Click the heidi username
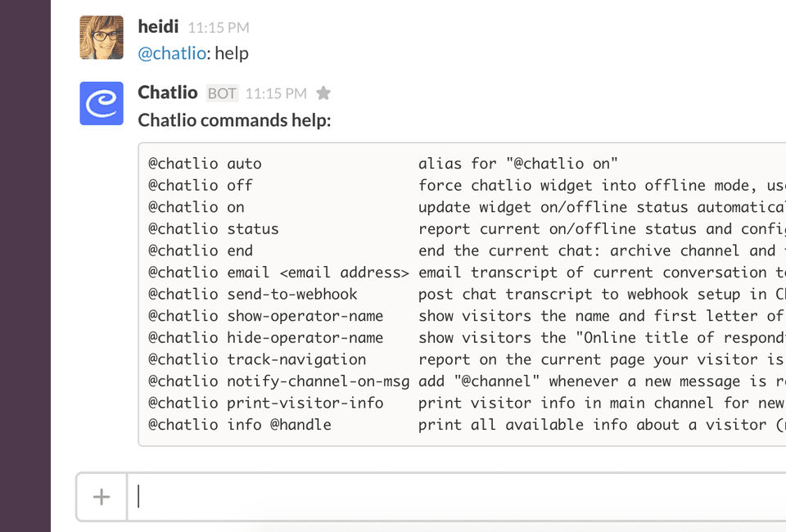 click(158, 27)
